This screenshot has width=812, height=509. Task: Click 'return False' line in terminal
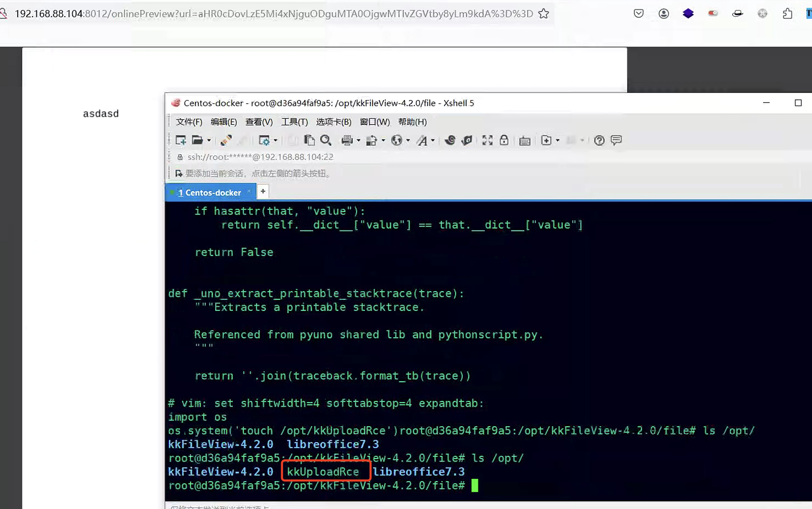point(234,252)
